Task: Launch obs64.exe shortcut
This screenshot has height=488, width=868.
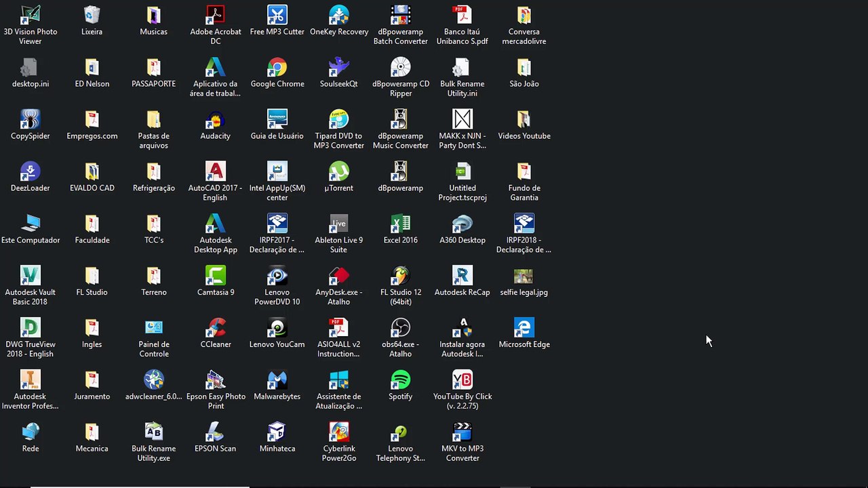Action: pos(401,329)
